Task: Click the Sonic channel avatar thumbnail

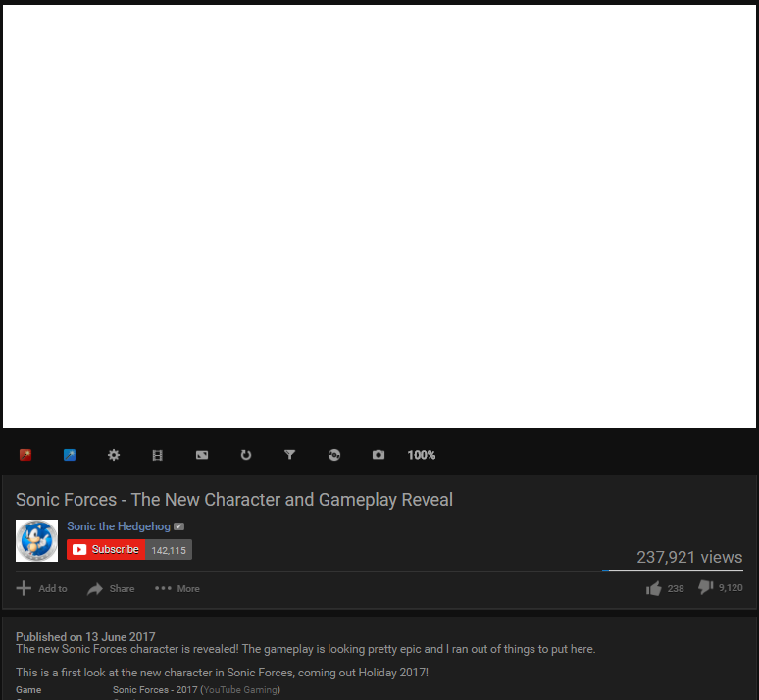Action: 37,541
